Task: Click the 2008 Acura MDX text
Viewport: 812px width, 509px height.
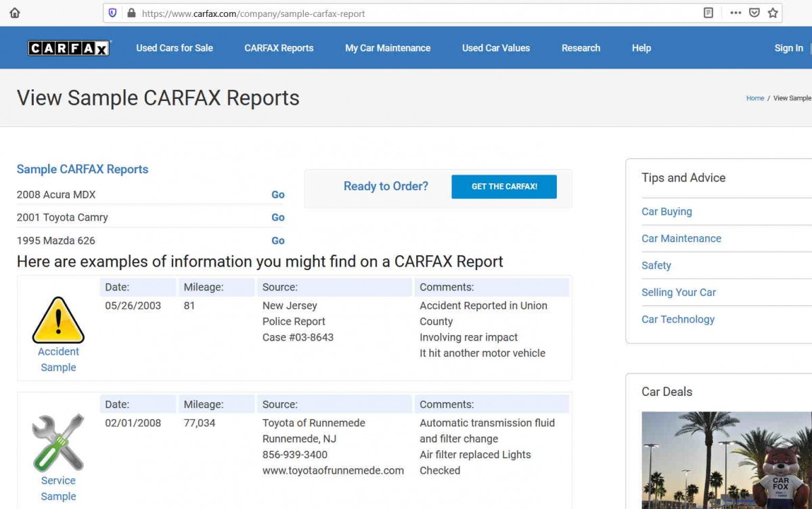Action: click(x=56, y=194)
